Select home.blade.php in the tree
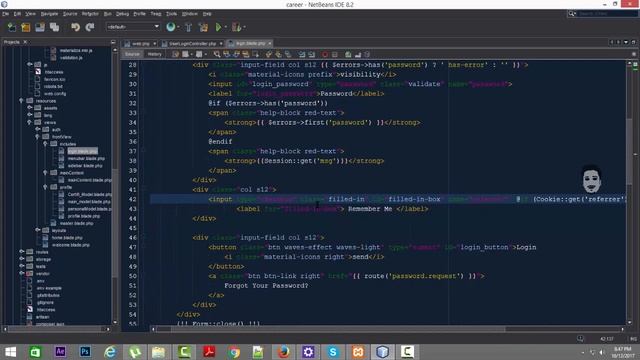 67,238
